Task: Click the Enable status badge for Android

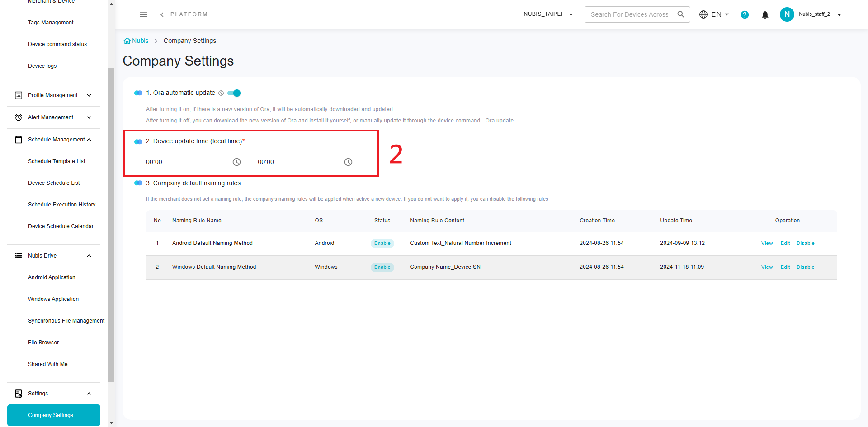Action: click(x=382, y=243)
